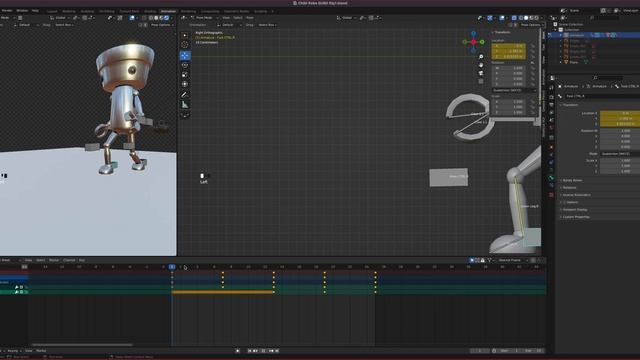Jump to previous keyframe button
The image size is (640, 360).
pos(256,351)
